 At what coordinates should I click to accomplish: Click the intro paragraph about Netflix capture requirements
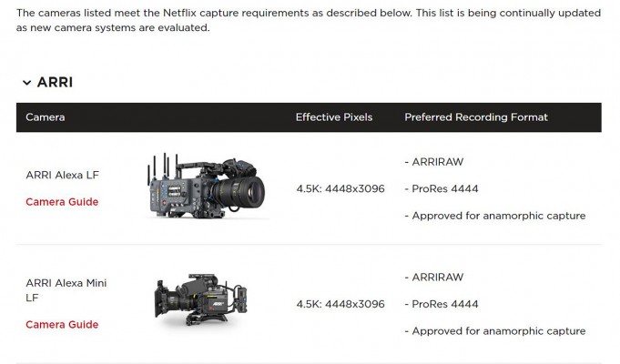pyautogui.click(x=309, y=20)
